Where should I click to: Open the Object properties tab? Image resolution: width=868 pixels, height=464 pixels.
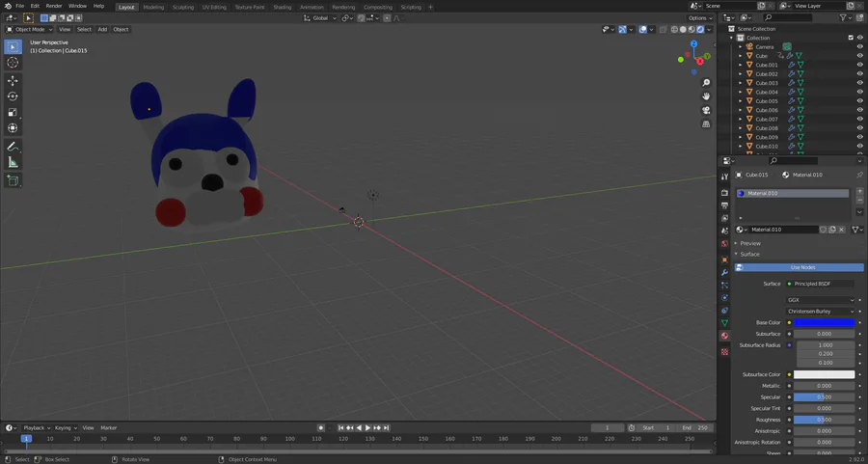[724, 259]
